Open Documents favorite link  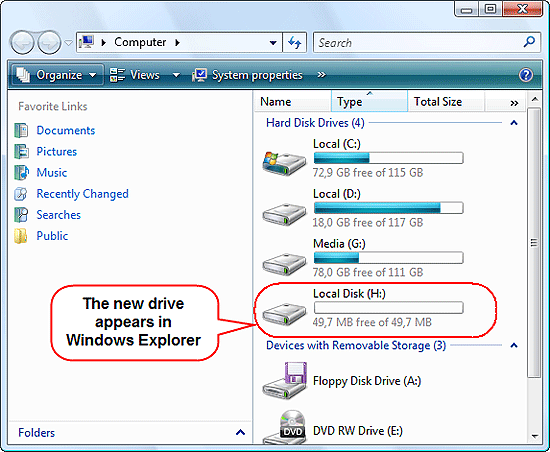coord(66,130)
